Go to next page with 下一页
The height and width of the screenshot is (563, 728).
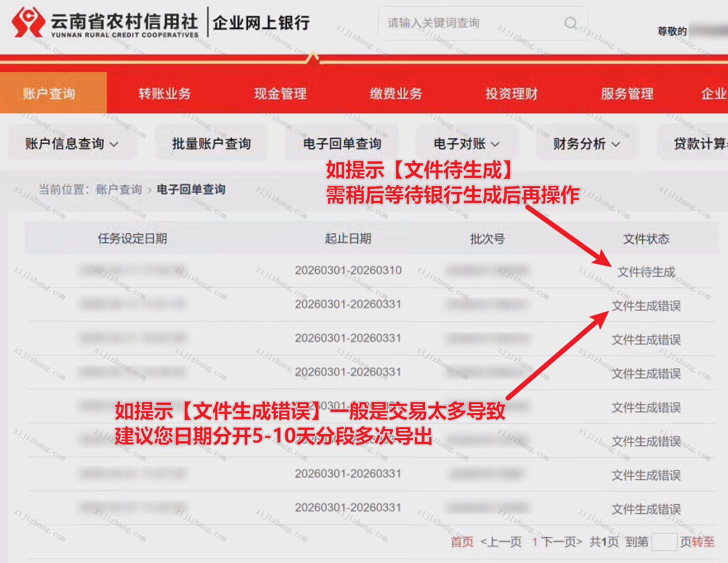[562, 541]
